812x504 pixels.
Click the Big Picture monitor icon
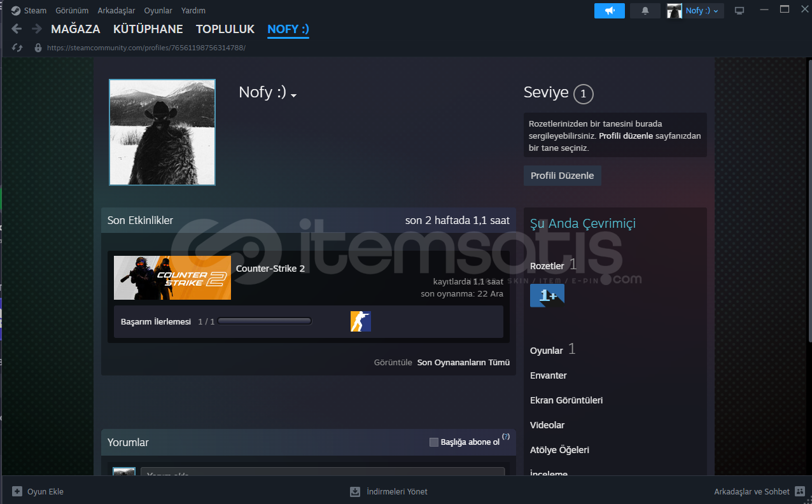click(739, 11)
